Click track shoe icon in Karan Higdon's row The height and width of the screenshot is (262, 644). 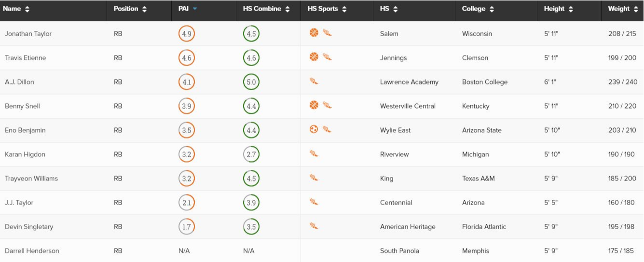point(314,153)
